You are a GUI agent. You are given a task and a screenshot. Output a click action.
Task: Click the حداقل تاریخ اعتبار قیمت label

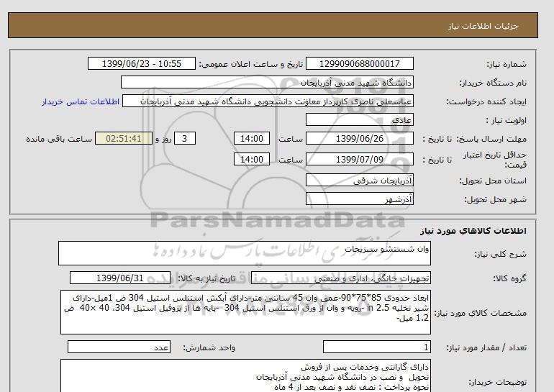pos(495,160)
